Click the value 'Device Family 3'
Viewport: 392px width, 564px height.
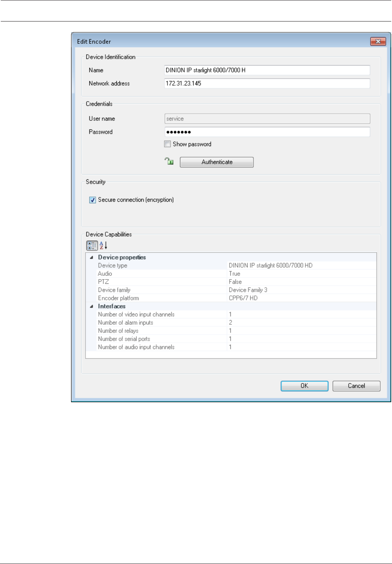(248, 290)
